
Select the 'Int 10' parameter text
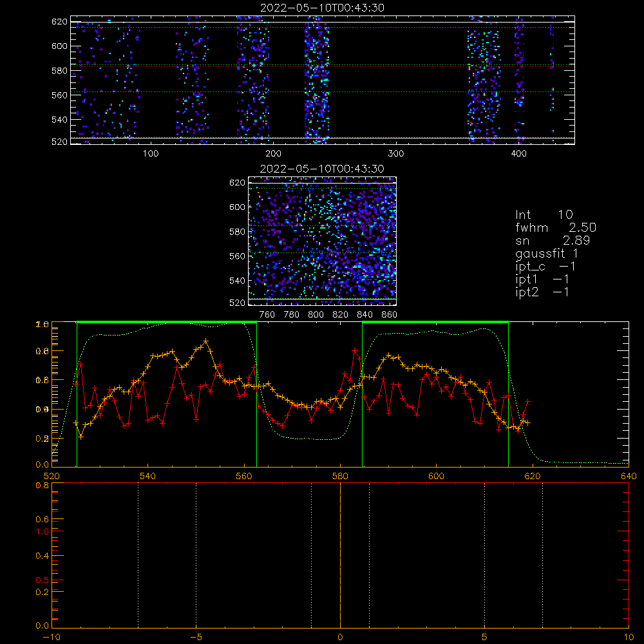(x=544, y=214)
